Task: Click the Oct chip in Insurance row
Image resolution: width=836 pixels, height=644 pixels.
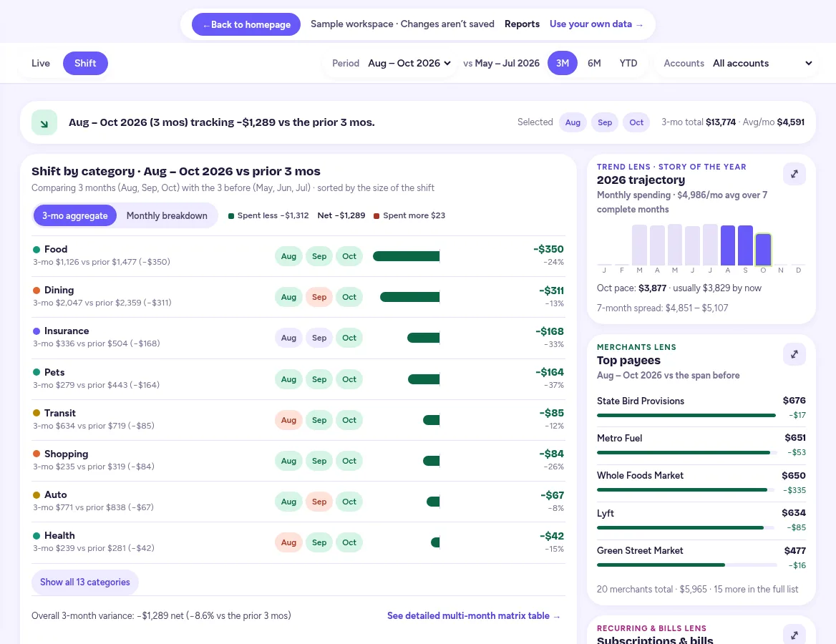Action: click(349, 338)
